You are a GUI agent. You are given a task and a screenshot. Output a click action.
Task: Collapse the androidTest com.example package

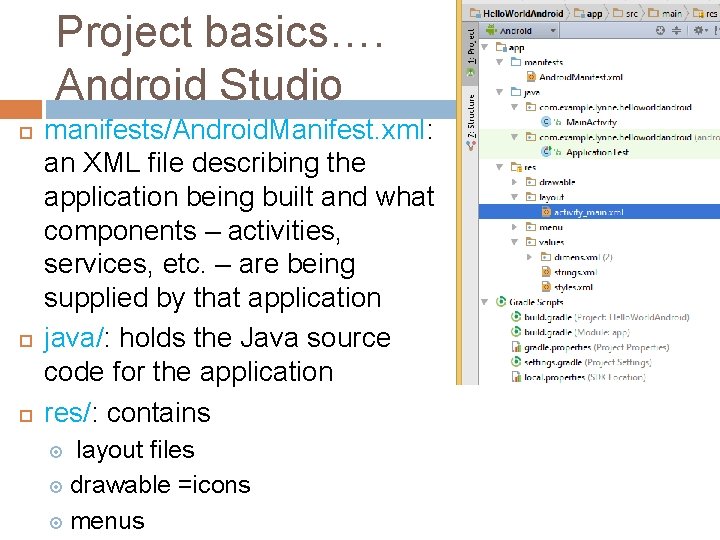coord(515,137)
